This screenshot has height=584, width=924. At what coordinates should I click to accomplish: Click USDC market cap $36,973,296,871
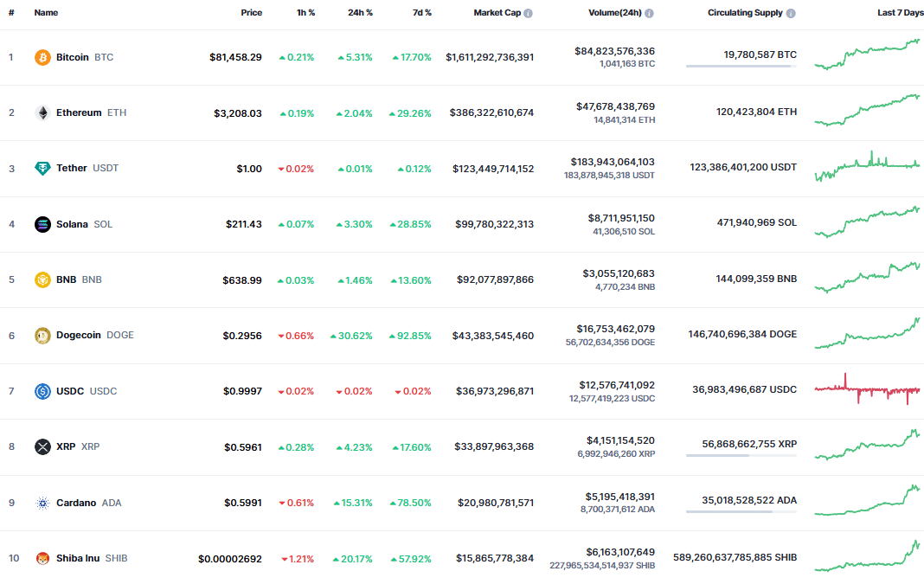pyautogui.click(x=495, y=391)
